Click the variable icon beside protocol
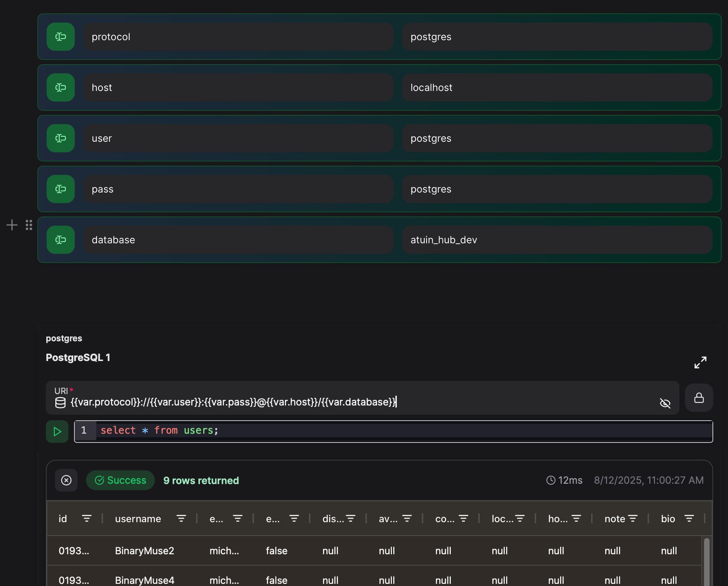Screen dimensions: 728x586 click(x=61, y=37)
